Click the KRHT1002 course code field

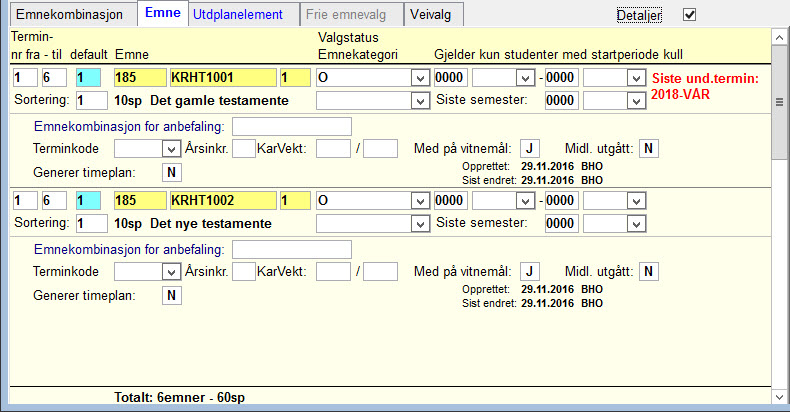pyautogui.click(x=223, y=201)
